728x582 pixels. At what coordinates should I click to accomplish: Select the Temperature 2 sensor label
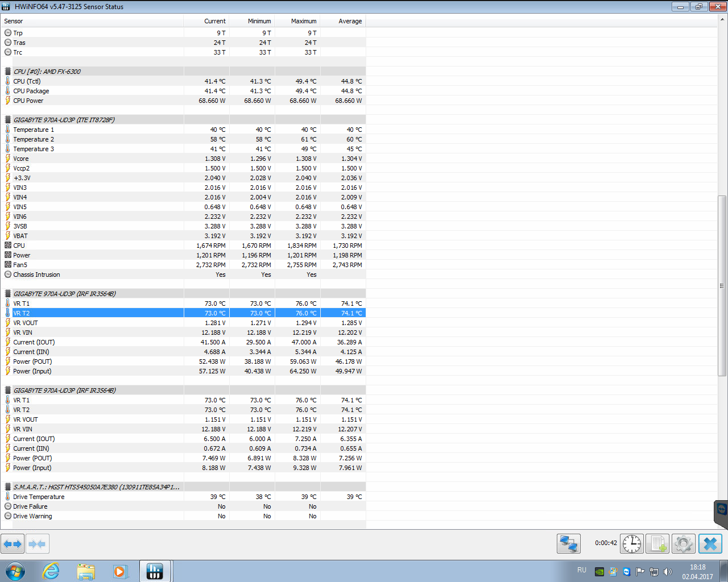[x=34, y=139]
